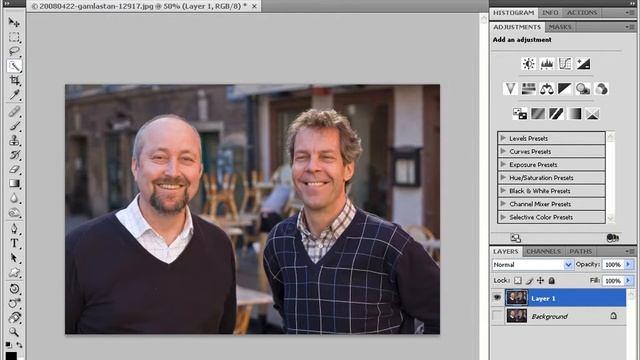Select the Eraser tool

(14, 169)
